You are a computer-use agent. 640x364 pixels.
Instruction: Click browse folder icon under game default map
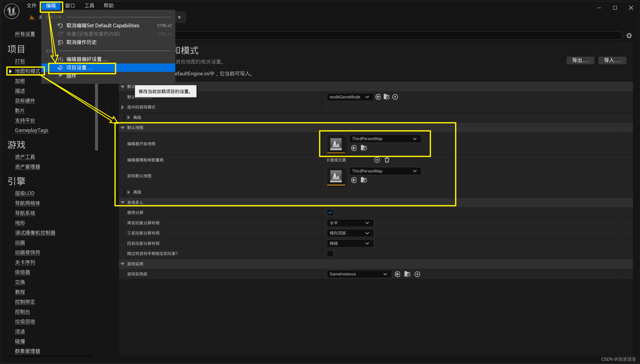tap(364, 180)
